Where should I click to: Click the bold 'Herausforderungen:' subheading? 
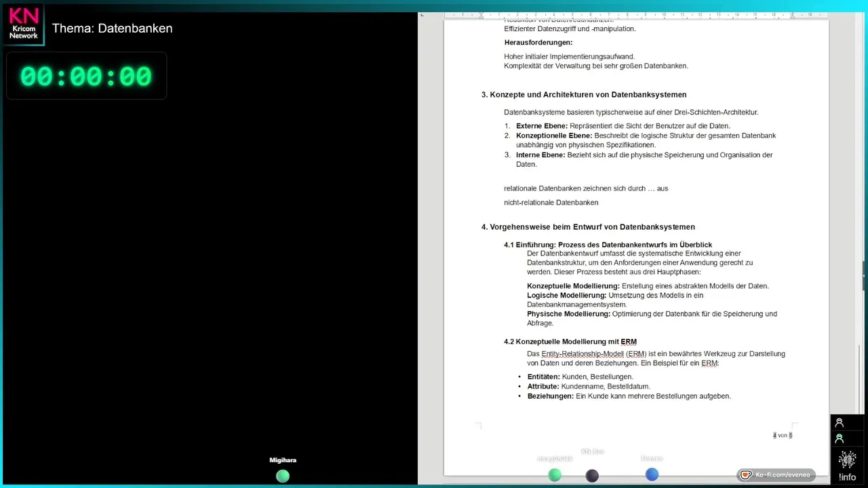[x=538, y=43]
